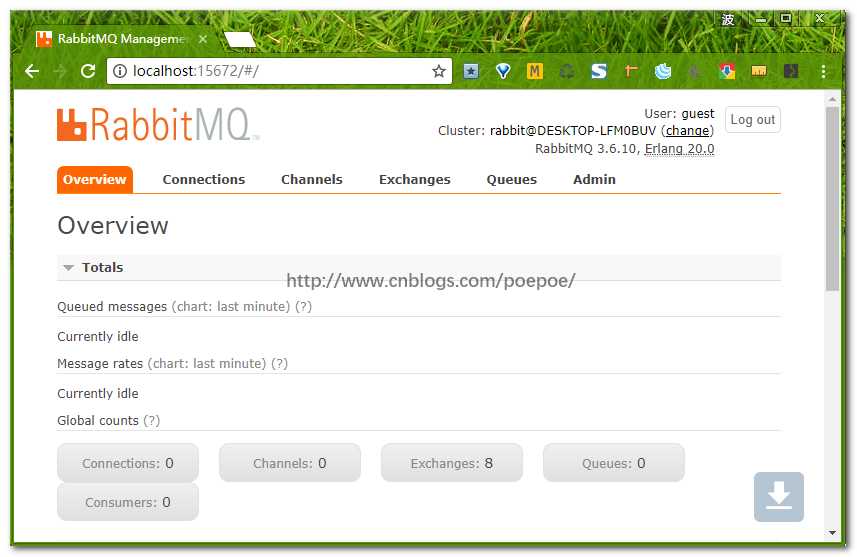Click the dark puzzle extension icon

click(x=791, y=71)
